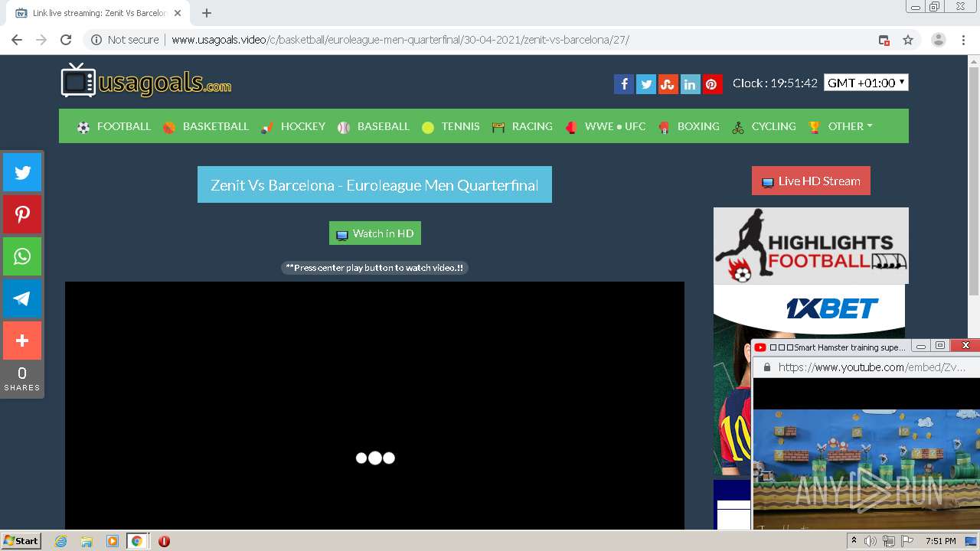Open the RACING category
This screenshot has height=551, width=980.
pyautogui.click(x=522, y=126)
